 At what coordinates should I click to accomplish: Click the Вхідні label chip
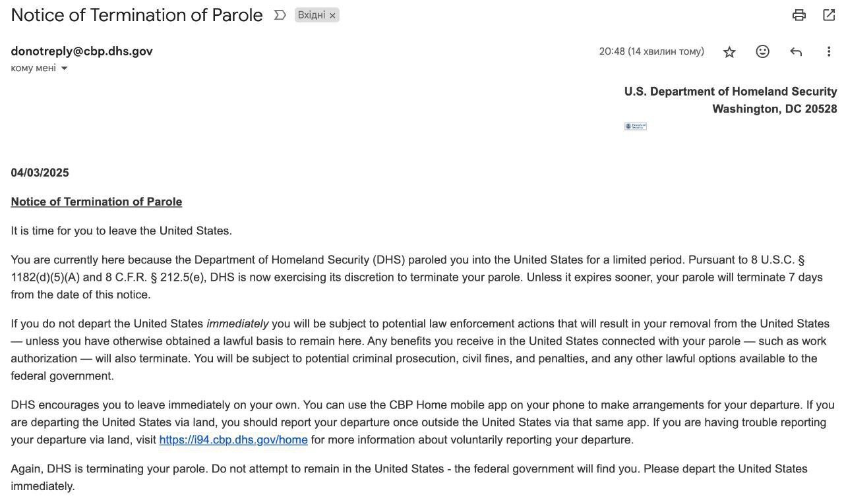311,15
